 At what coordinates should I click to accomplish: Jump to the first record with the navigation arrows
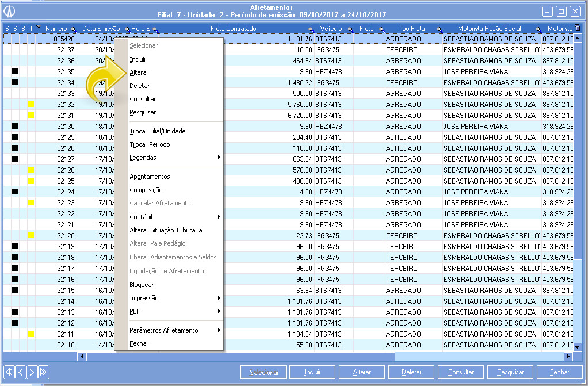[9, 372]
